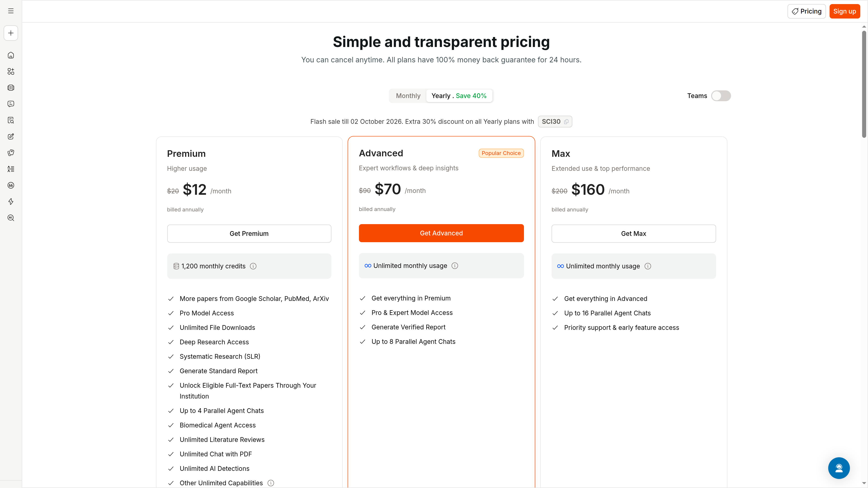
Task: Click info icon in Max unlimited usage
Action: [648, 266]
